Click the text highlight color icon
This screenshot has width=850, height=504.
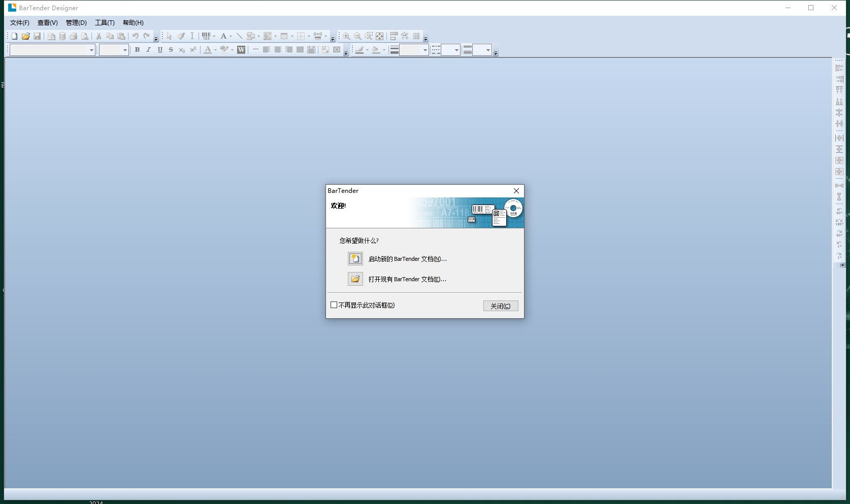(x=224, y=50)
